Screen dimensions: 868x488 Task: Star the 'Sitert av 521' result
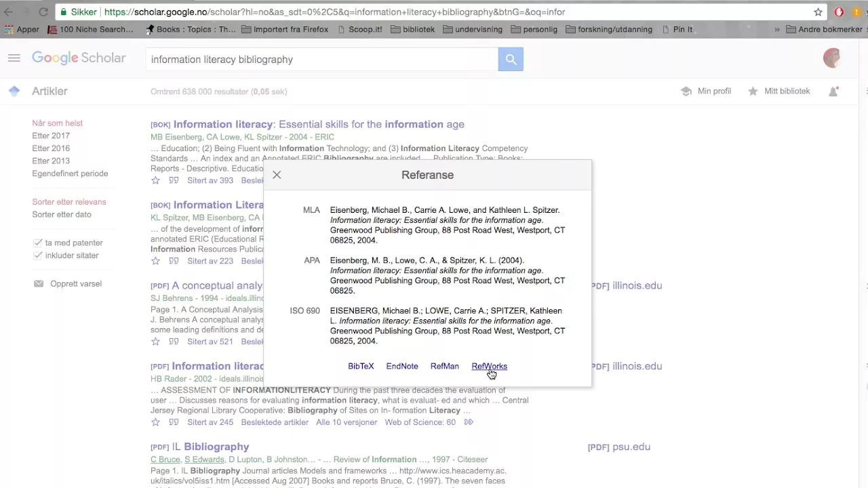click(x=155, y=342)
